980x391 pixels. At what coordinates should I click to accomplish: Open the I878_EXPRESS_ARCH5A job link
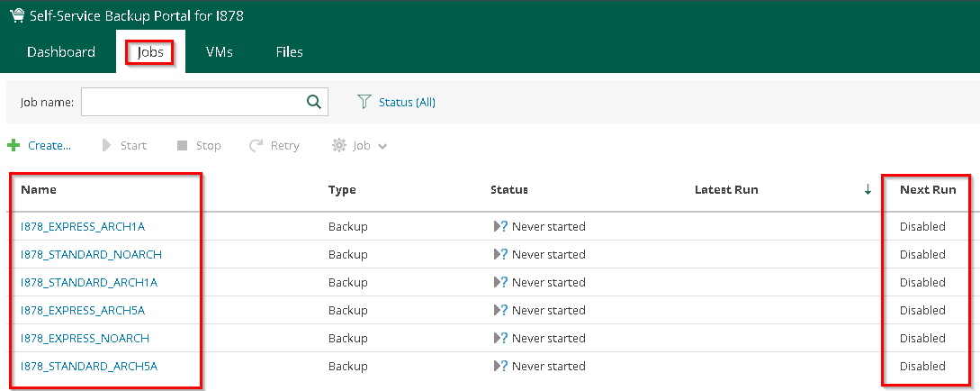click(x=83, y=310)
